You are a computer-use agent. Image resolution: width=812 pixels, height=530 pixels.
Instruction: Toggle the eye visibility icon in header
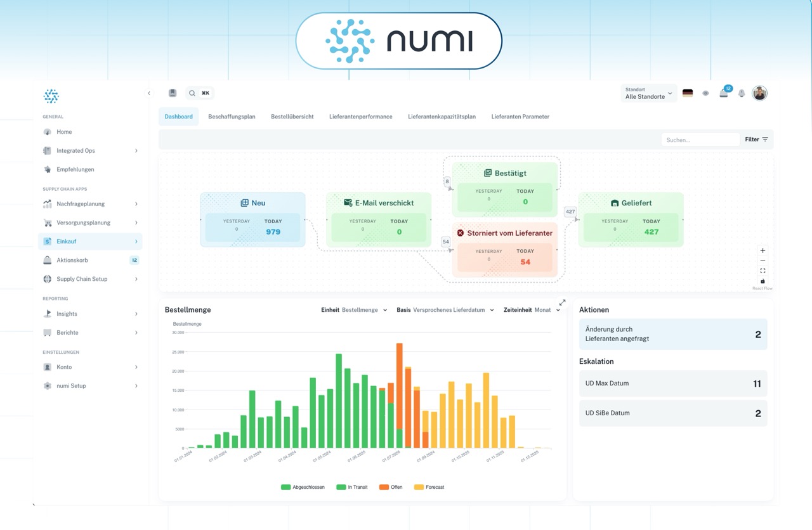[x=705, y=93]
